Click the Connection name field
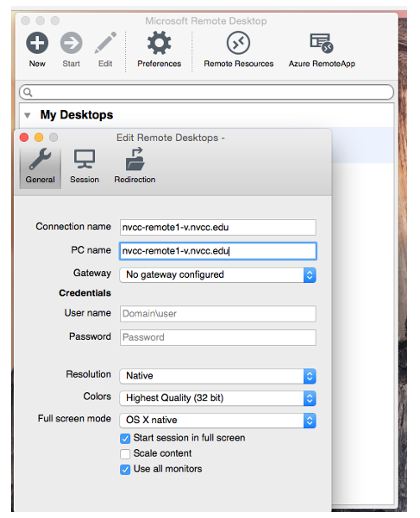This screenshot has width=420, height=518. pos(218,227)
